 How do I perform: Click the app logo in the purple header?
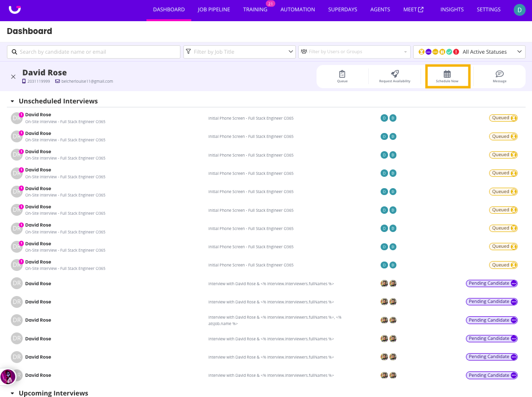click(15, 9)
